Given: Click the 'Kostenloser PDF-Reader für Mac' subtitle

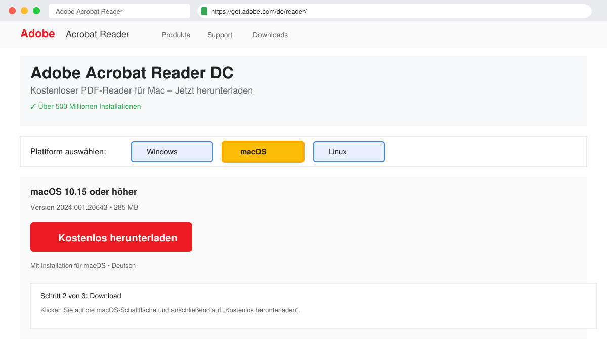Looking at the screenshot, I should tap(142, 90).
